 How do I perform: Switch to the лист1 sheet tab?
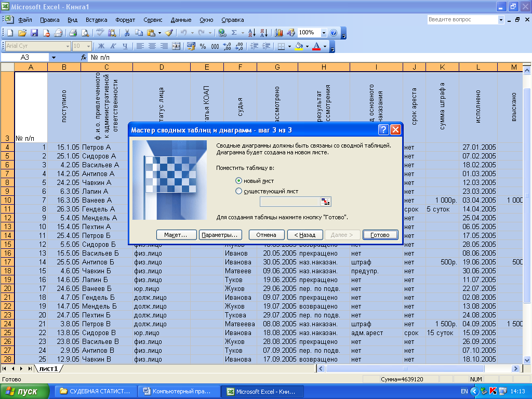[x=48, y=368]
